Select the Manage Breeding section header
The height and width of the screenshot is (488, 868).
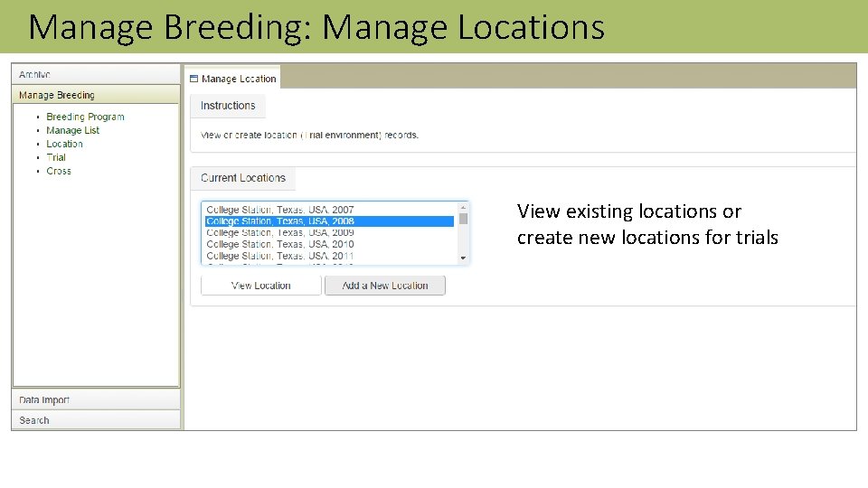coord(96,95)
